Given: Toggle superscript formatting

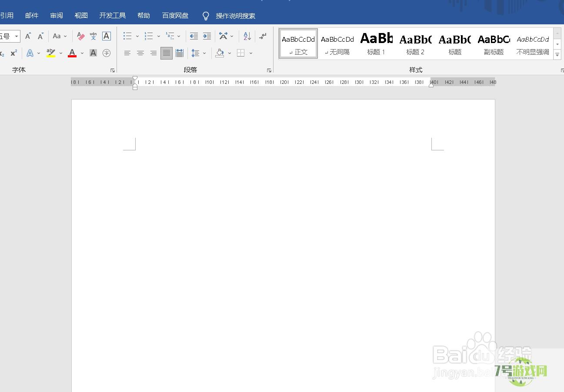Looking at the screenshot, I should 14,53.
